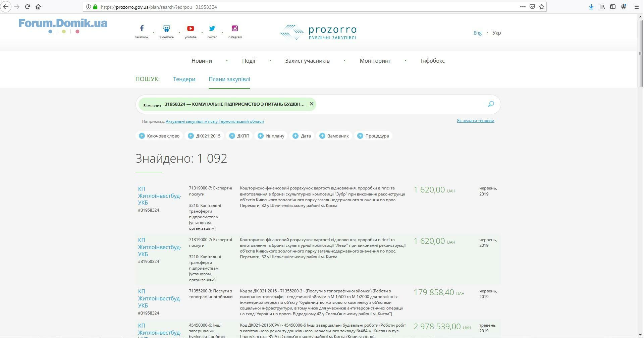Toggle the sidebar view icon
Screen dimensions: 644x338
613,7
